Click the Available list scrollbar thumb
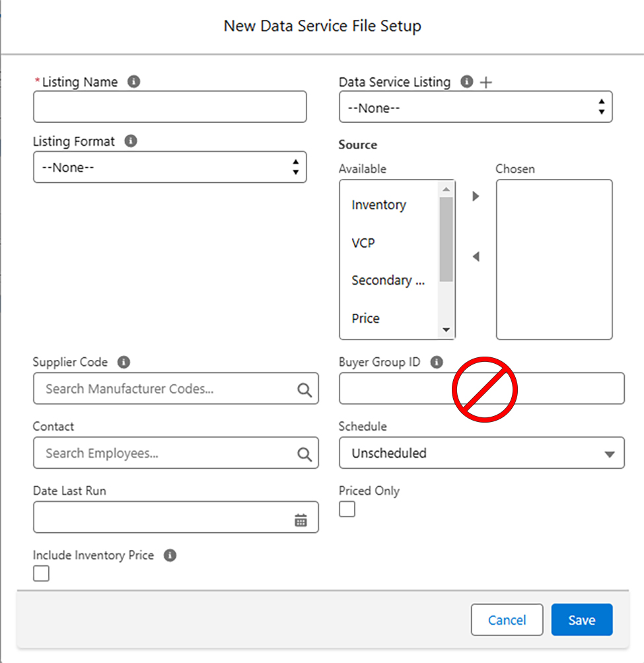 (446, 239)
